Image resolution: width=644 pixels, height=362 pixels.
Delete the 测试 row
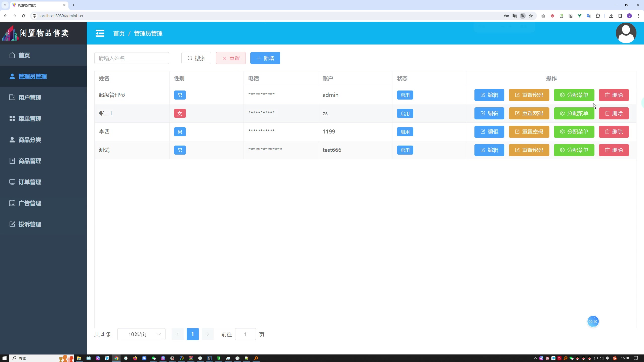coord(614,150)
